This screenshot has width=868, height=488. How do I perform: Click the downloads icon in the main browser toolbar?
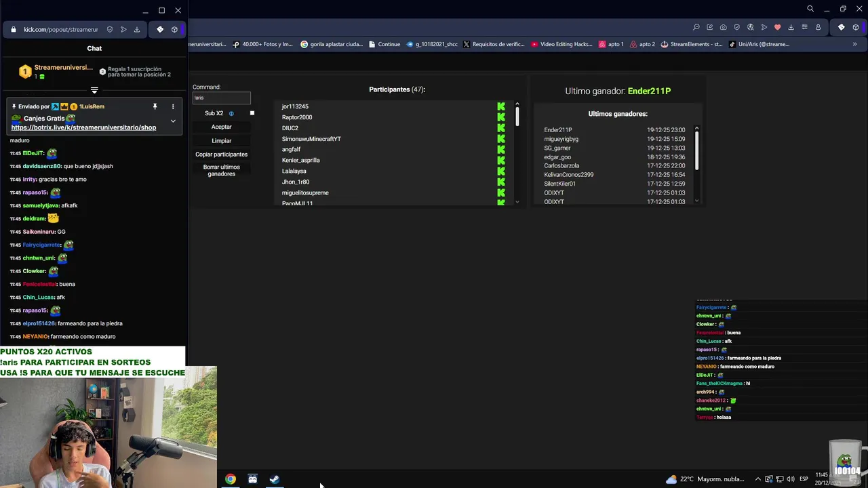[791, 27]
